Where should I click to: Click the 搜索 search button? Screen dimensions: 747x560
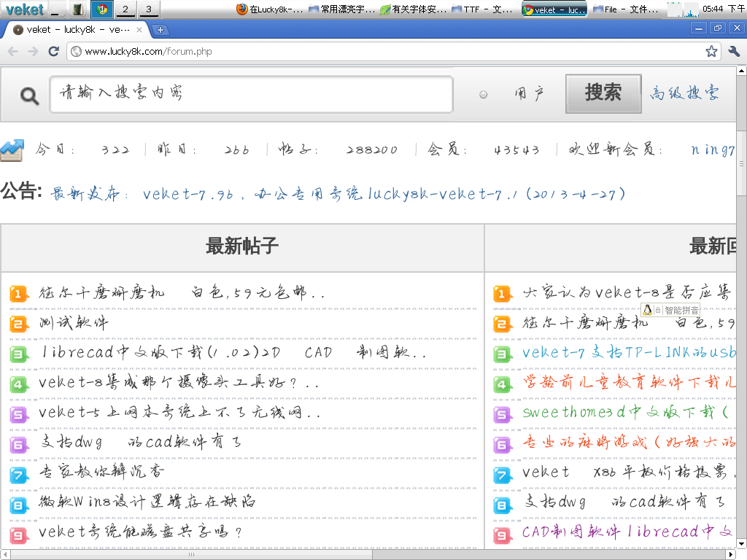coord(603,93)
